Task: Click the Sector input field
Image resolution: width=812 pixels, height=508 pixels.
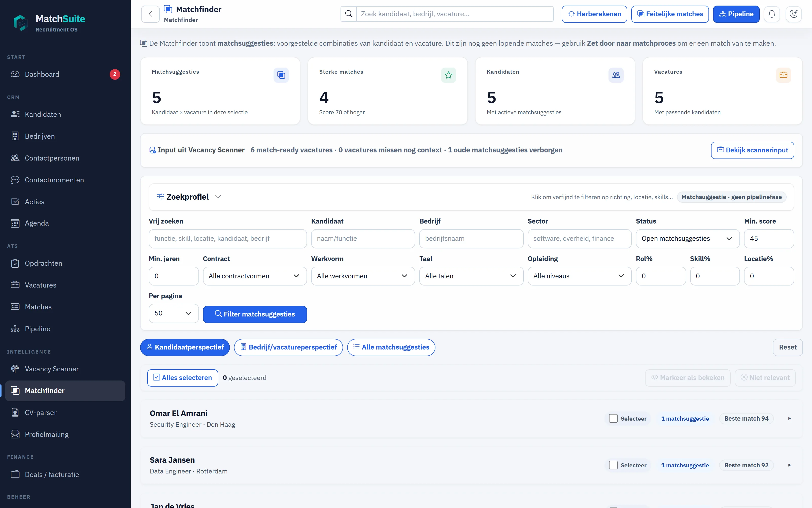Action: tap(580, 239)
